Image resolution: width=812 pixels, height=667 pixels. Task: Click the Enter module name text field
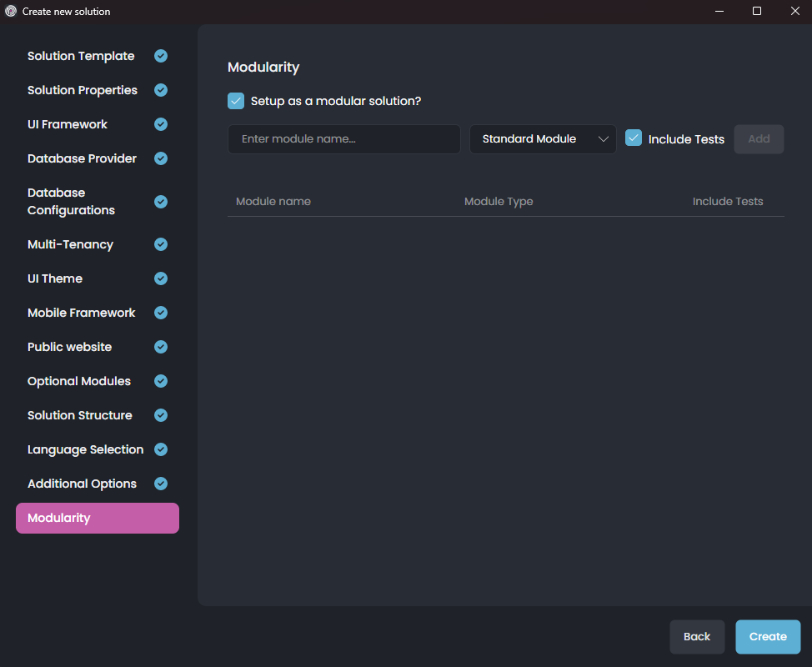(x=343, y=138)
